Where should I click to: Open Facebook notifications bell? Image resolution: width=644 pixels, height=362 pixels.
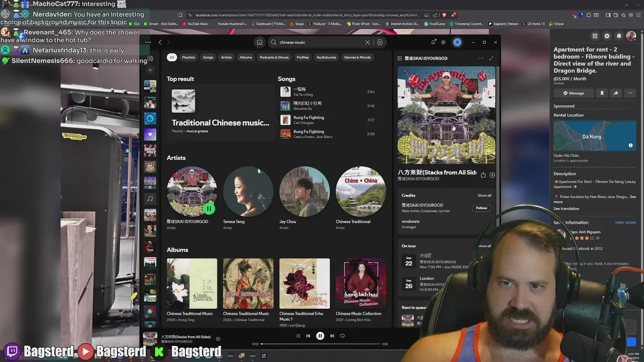(x=619, y=36)
